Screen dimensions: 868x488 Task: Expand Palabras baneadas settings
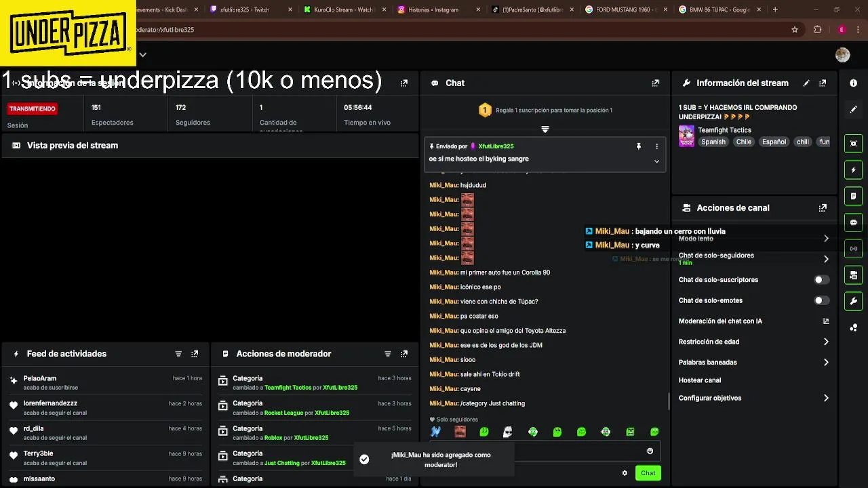pyautogui.click(x=826, y=363)
